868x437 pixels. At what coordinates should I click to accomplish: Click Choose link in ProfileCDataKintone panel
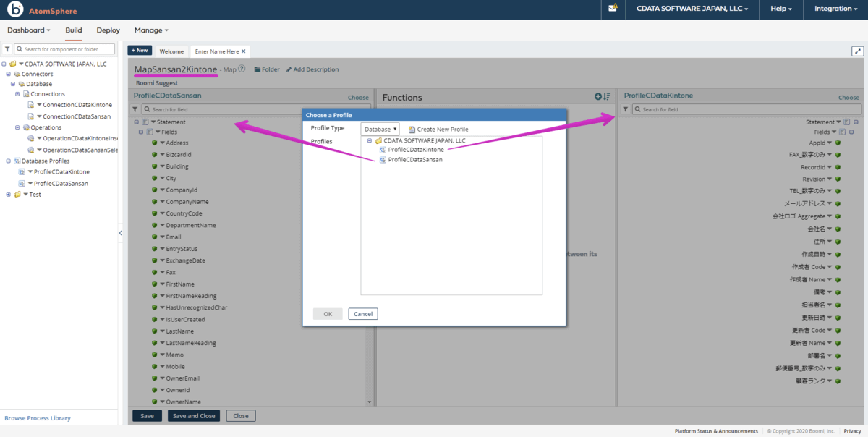coord(849,97)
